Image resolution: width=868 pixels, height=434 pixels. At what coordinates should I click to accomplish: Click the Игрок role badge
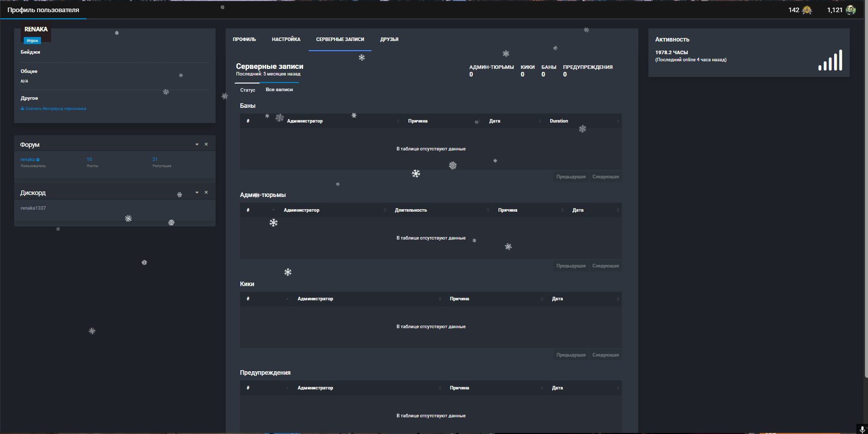[32, 41]
